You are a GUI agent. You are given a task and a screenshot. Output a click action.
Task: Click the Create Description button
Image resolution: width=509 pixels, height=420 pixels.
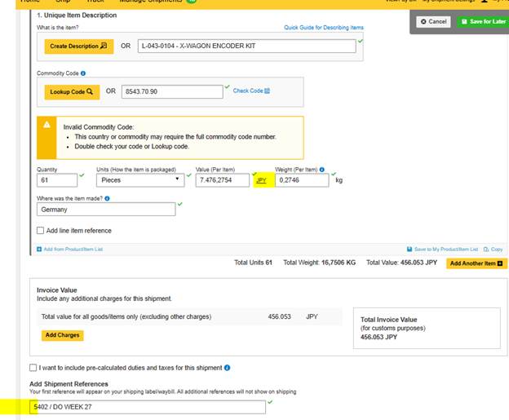79,46
